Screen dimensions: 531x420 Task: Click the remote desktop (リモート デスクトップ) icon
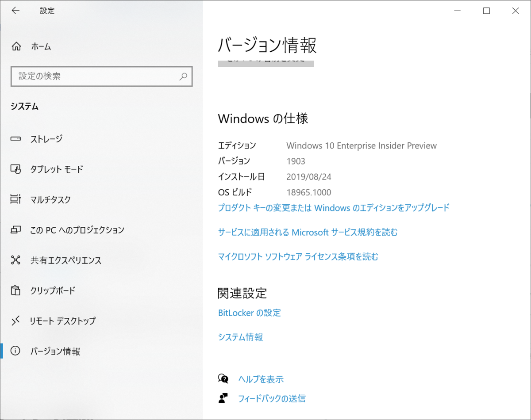coord(16,321)
